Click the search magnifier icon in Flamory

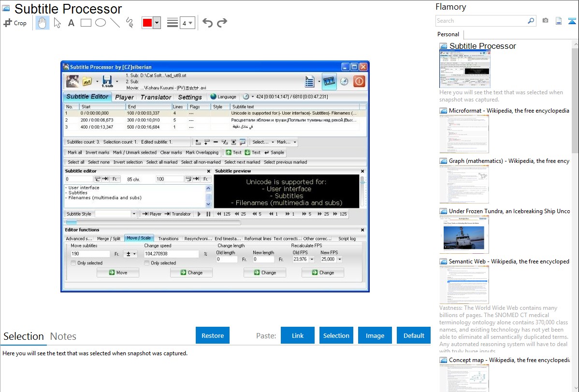tap(531, 21)
